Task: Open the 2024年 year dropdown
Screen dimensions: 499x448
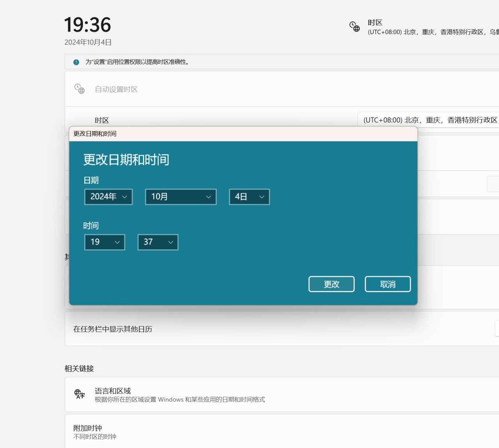Action: pyautogui.click(x=108, y=197)
